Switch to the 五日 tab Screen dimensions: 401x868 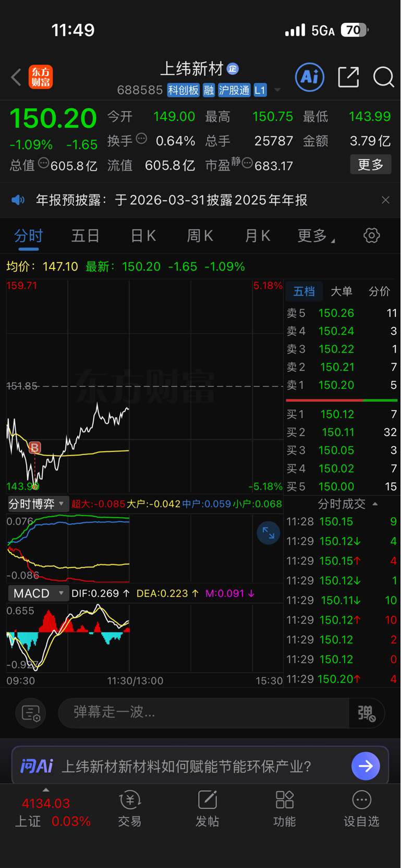(x=86, y=236)
